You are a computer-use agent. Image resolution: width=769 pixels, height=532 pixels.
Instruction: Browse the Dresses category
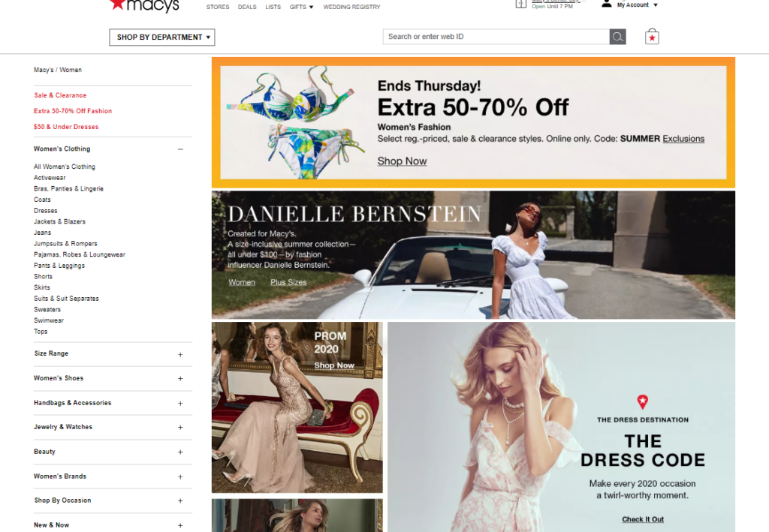tap(46, 211)
